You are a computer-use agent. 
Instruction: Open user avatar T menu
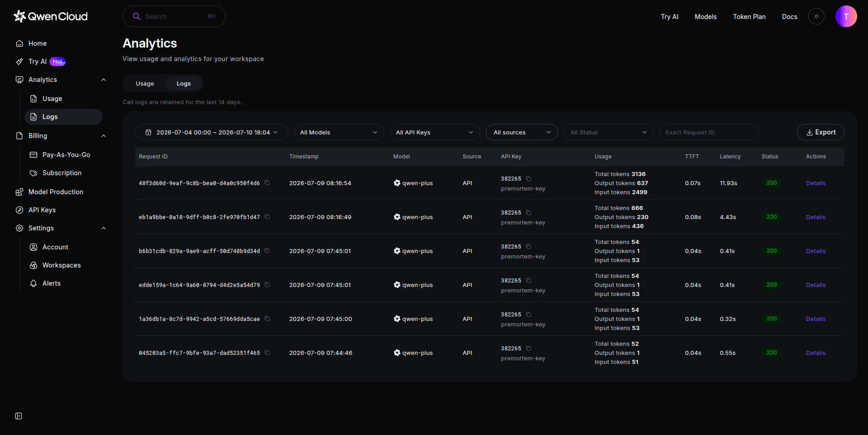(846, 16)
